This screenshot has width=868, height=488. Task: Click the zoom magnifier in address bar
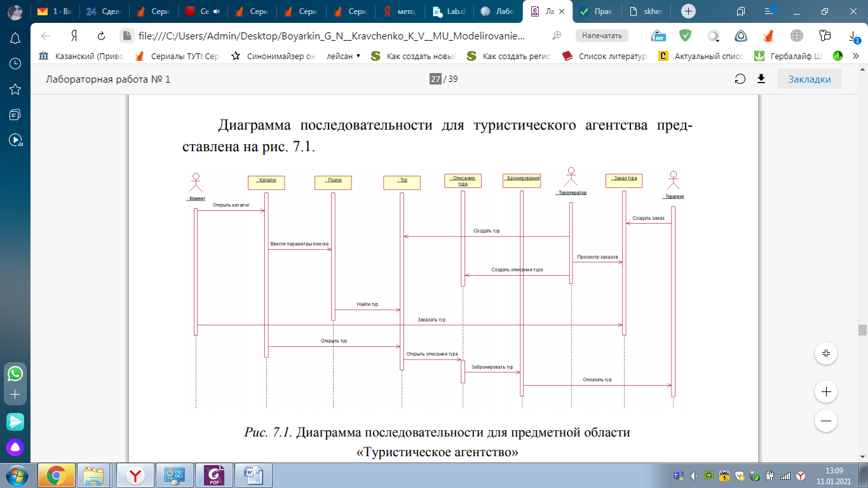pyautogui.click(x=557, y=36)
